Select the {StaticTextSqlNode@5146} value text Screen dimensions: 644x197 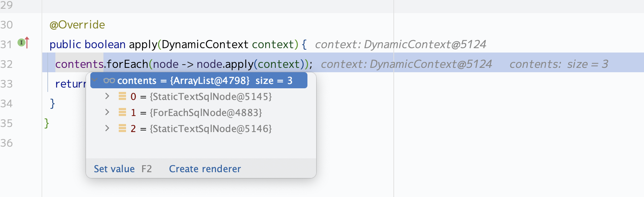click(211, 129)
